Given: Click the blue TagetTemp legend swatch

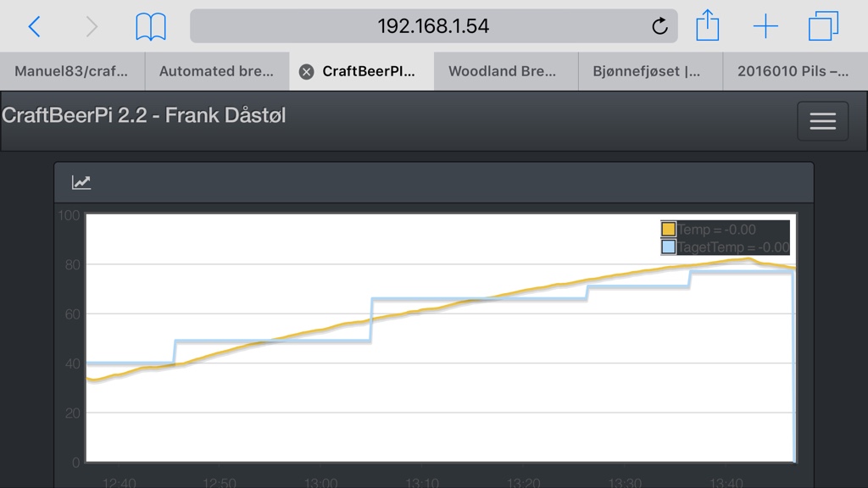Looking at the screenshot, I should tap(669, 247).
